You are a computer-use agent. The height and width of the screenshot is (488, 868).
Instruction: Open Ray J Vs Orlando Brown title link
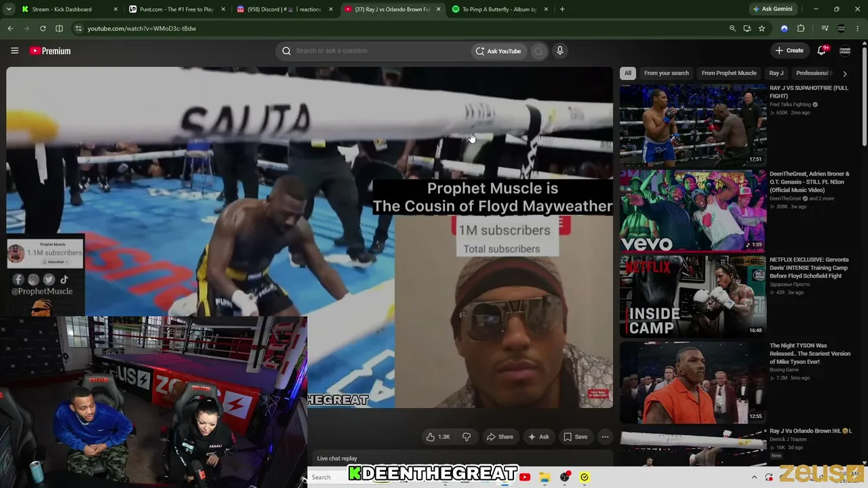click(x=810, y=431)
